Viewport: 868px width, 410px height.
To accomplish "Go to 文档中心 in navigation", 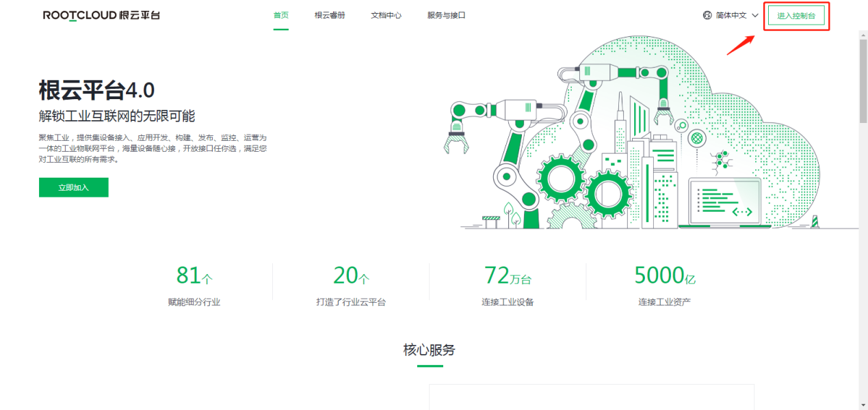I will tap(386, 15).
